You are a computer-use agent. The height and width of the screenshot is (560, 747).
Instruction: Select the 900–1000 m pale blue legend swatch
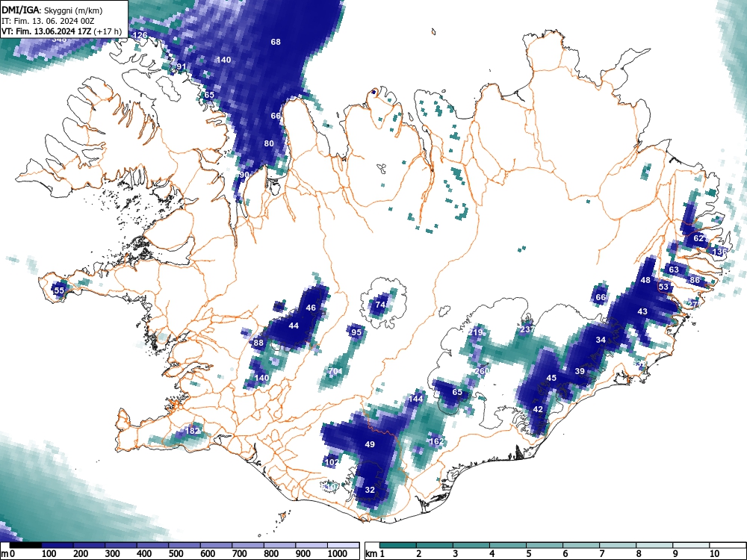(312, 545)
